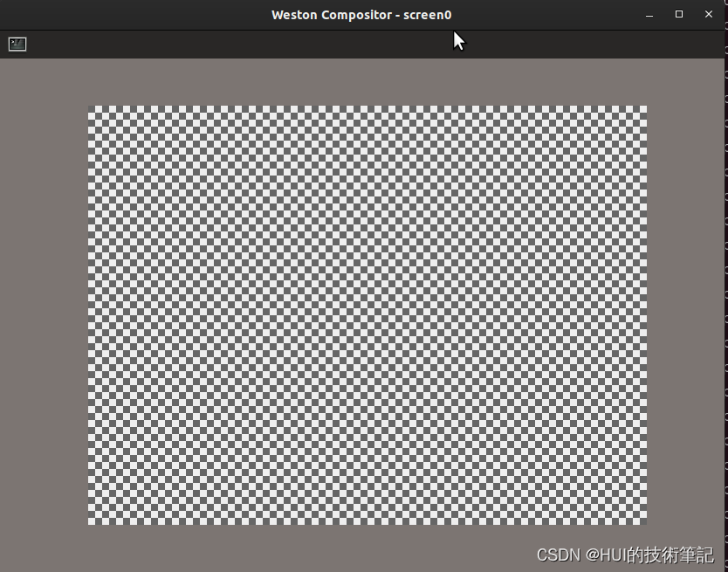Screen dimensions: 728x572
Task: Minimize the Weston Compositor window
Action: coord(649,15)
